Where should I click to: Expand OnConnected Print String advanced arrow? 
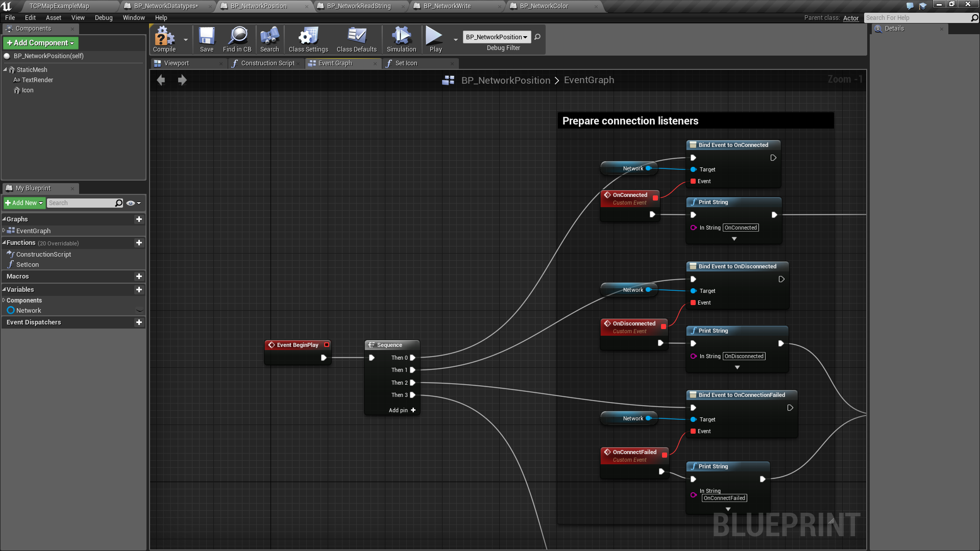tap(734, 239)
